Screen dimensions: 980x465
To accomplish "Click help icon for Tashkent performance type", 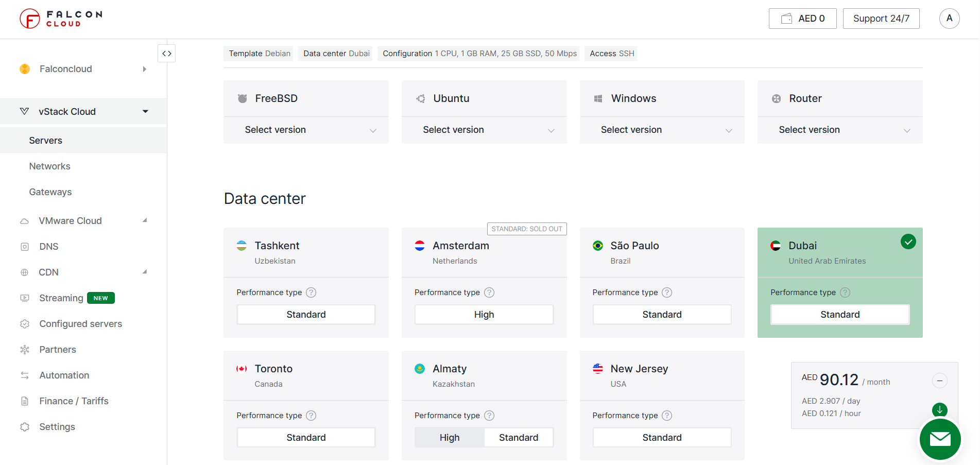I will coord(311,292).
